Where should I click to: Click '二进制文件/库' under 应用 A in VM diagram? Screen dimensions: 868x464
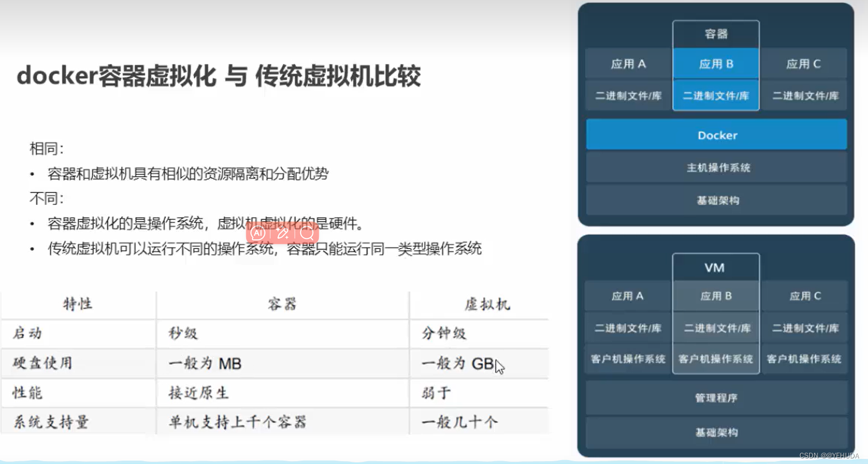(x=628, y=328)
